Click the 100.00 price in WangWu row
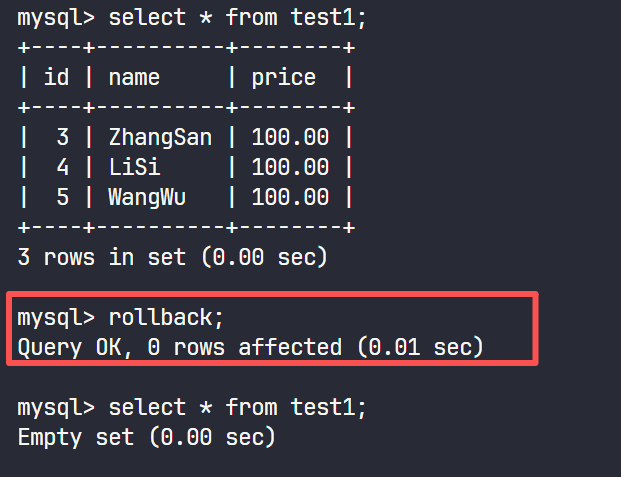 tap(290, 197)
